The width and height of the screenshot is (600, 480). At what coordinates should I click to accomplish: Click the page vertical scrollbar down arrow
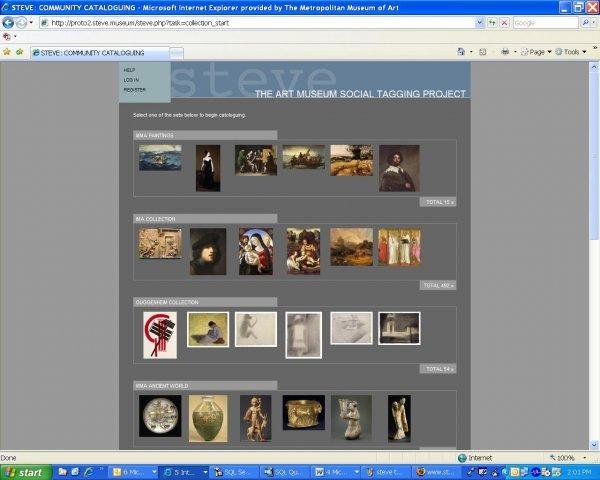594,445
